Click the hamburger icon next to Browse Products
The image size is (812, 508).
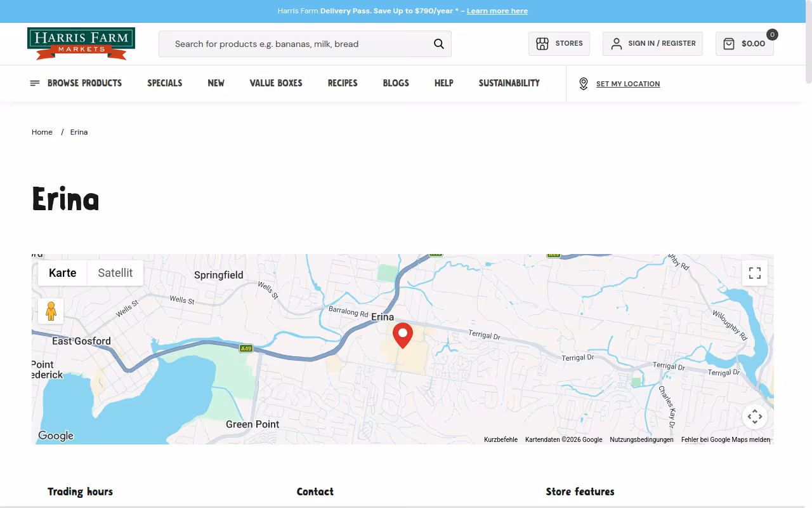[x=35, y=83]
